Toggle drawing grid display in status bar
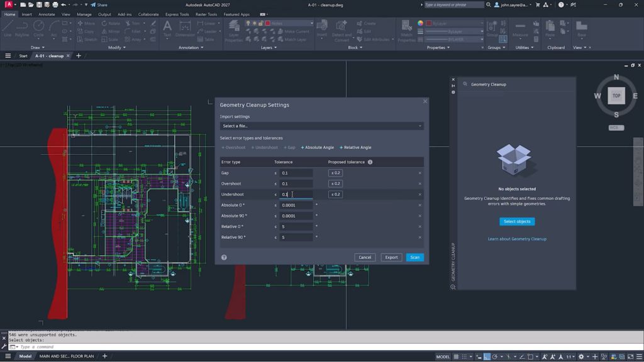This screenshot has width=644, height=362. (456, 357)
